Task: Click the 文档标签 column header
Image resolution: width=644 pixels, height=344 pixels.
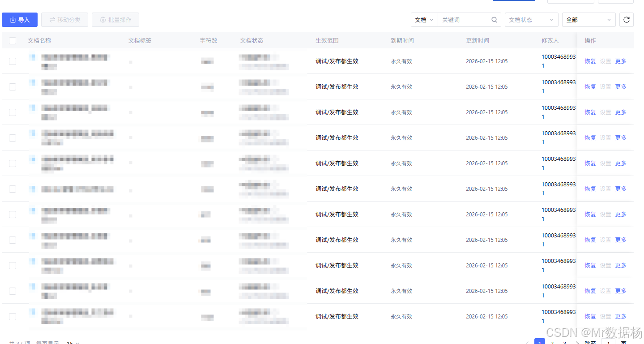Action: pyautogui.click(x=140, y=41)
